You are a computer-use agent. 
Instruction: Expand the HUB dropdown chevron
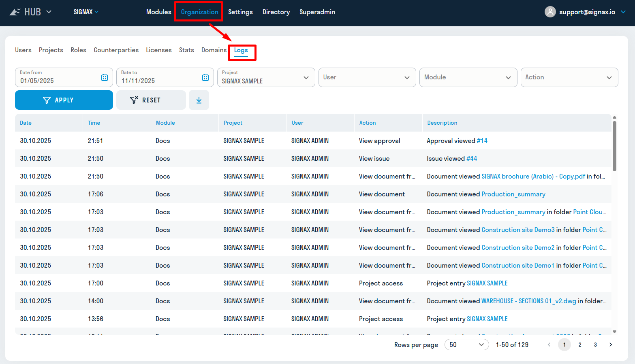pos(49,12)
